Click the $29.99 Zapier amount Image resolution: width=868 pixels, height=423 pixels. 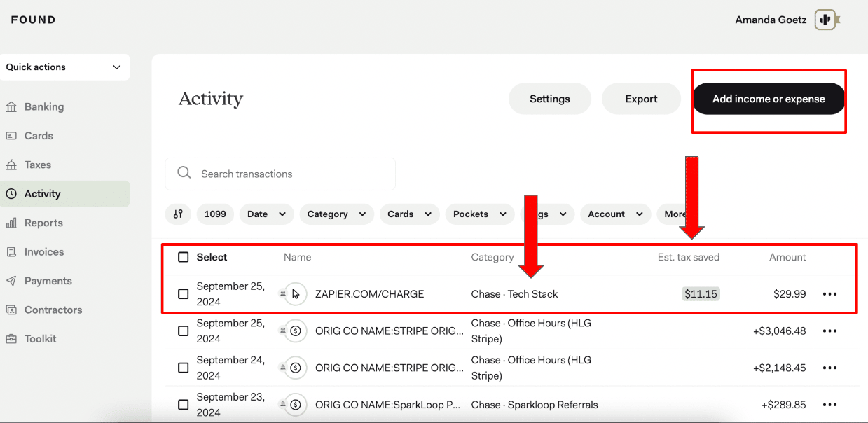tap(790, 294)
